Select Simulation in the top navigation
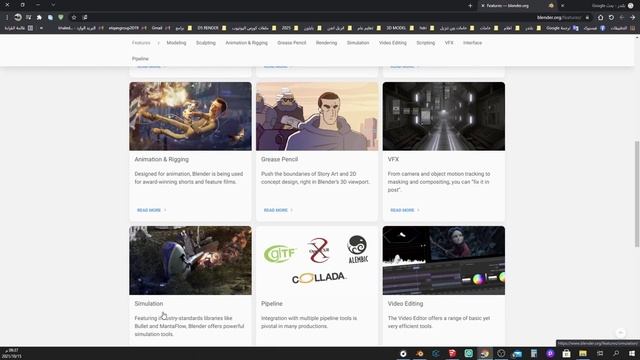 [358, 43]
